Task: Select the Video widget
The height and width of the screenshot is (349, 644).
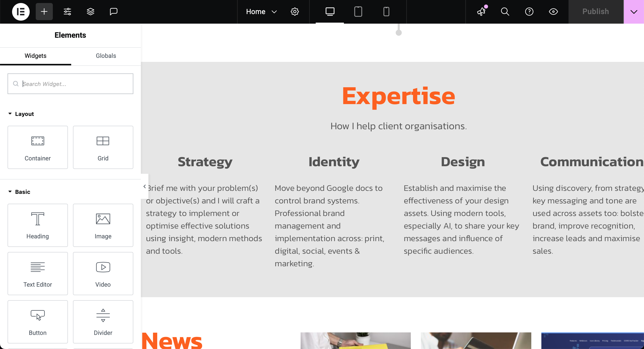Action: 103,274
